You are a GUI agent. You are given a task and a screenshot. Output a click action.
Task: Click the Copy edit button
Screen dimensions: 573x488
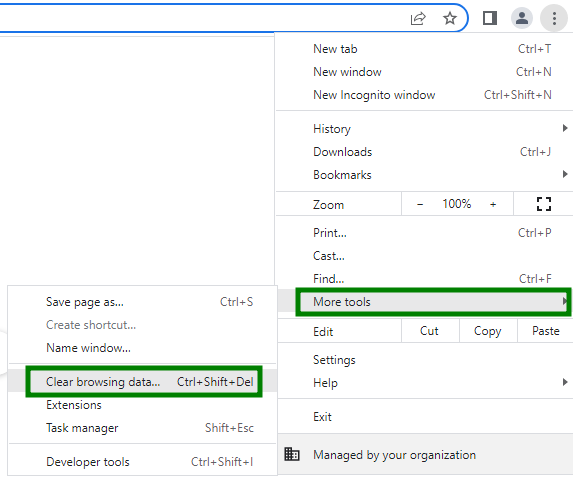click(x=488, y=331)
